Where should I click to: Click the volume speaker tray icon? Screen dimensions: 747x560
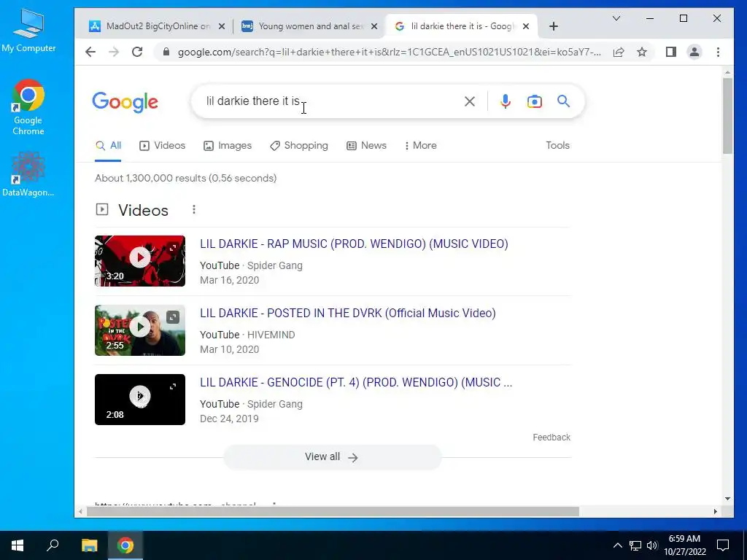click(652, 545)
